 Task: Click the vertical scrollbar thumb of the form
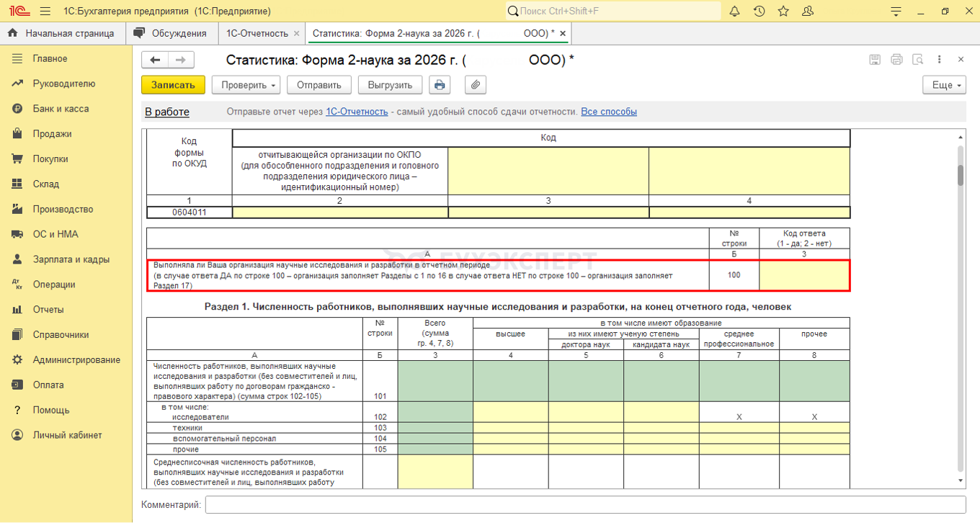pyautogui.click(x=961, y=175)
